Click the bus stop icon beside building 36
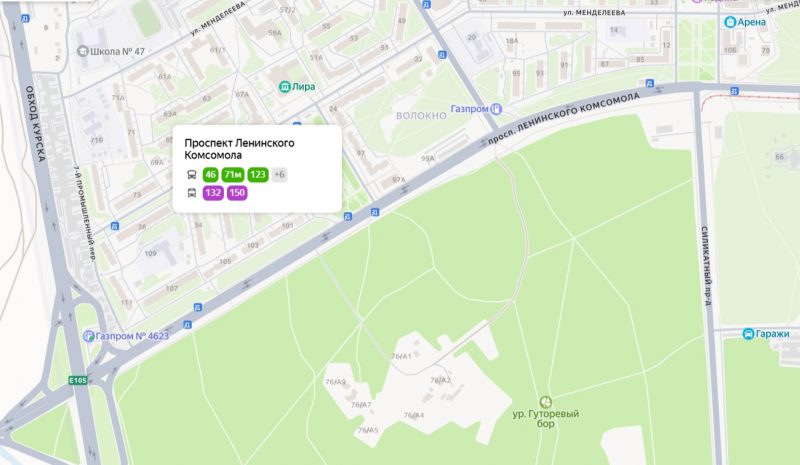Image resolution: width=800 pixels, height=465 pixels. click(115, 226)
